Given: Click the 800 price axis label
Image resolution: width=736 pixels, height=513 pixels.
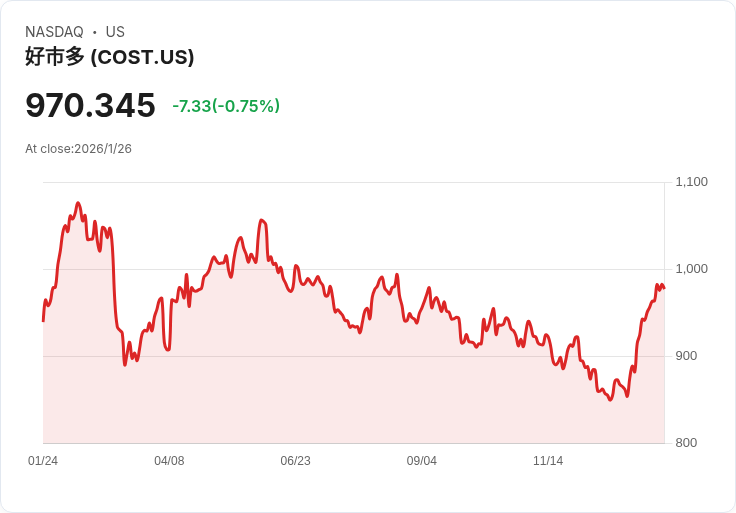Looking at the screenshot, I should (x=686, y=443).
